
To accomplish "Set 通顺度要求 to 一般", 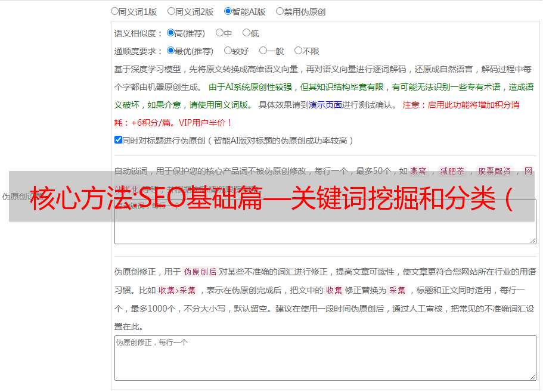I will pos(263,51).
